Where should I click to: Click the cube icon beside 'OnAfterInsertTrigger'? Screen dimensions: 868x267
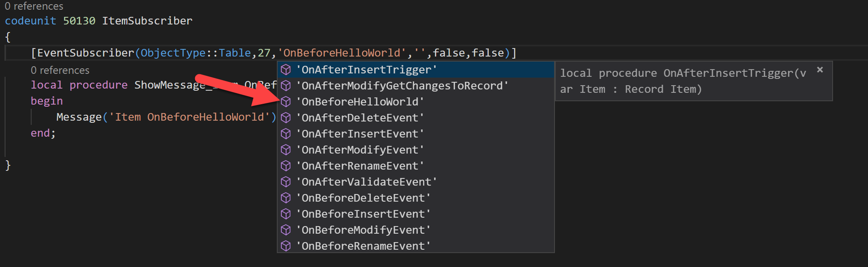[286, 70]
